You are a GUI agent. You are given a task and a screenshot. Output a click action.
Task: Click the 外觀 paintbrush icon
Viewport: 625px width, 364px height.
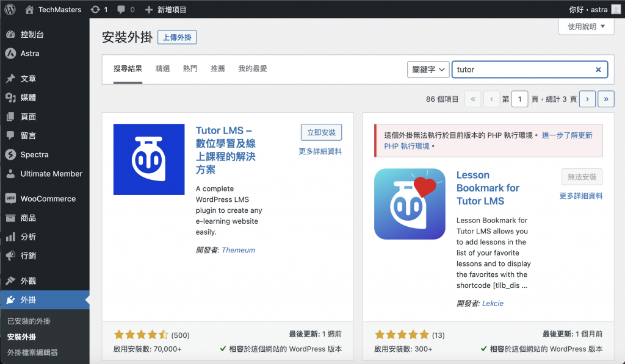point(11,280)
